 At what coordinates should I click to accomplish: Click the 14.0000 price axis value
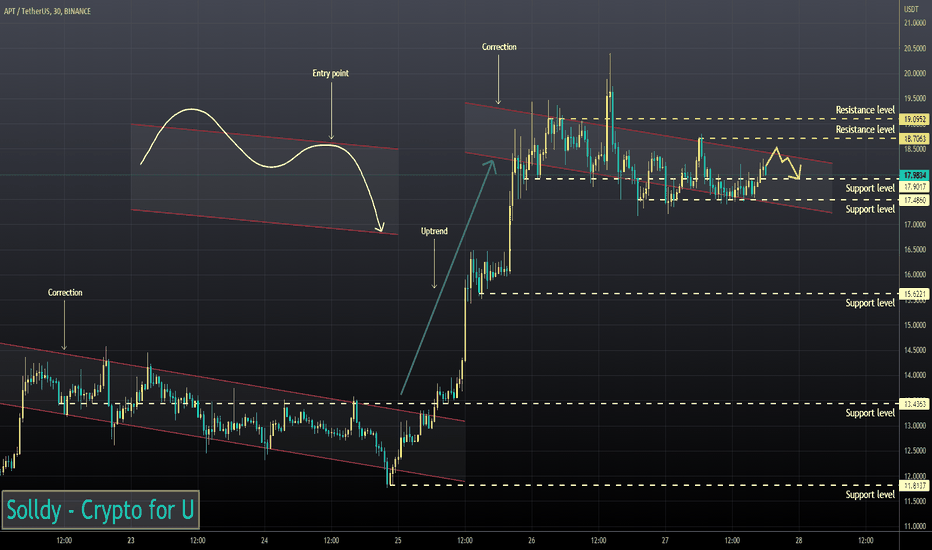pos(915,375)
